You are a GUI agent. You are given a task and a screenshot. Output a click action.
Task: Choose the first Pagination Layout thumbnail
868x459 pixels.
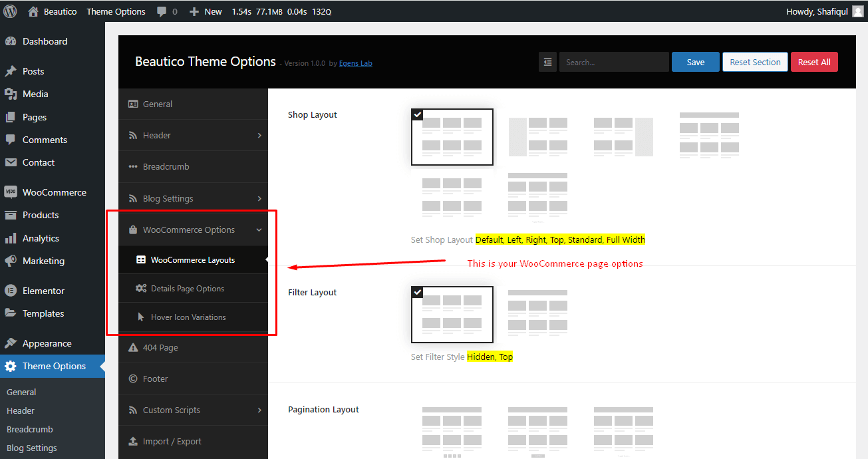tap(452, 432)
